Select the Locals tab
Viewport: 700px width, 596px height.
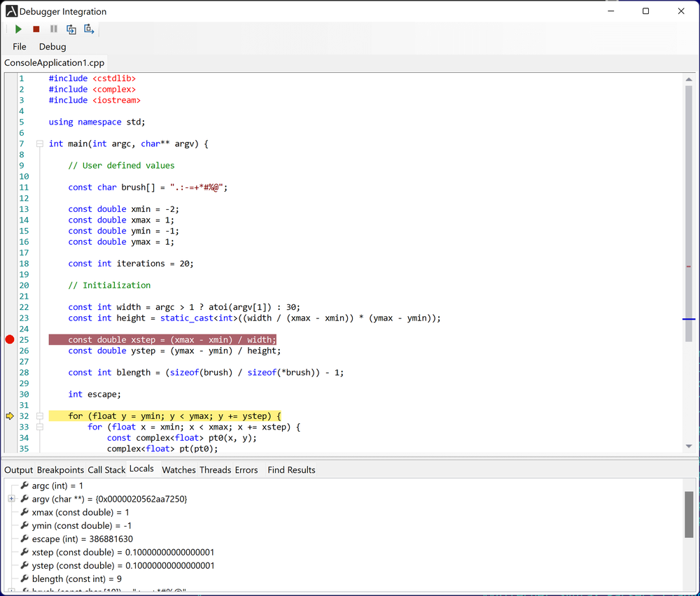[141, 469]
